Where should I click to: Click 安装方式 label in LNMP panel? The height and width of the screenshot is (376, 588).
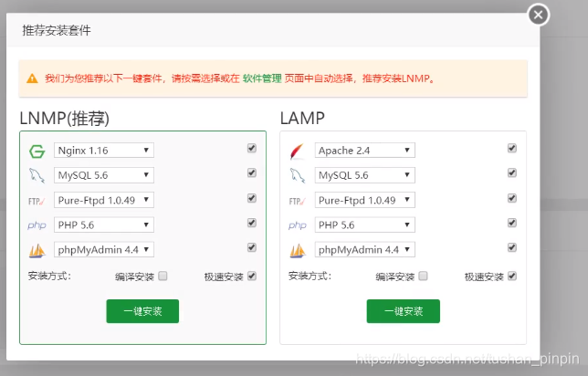pyautogui.click(x=49, y=277)
